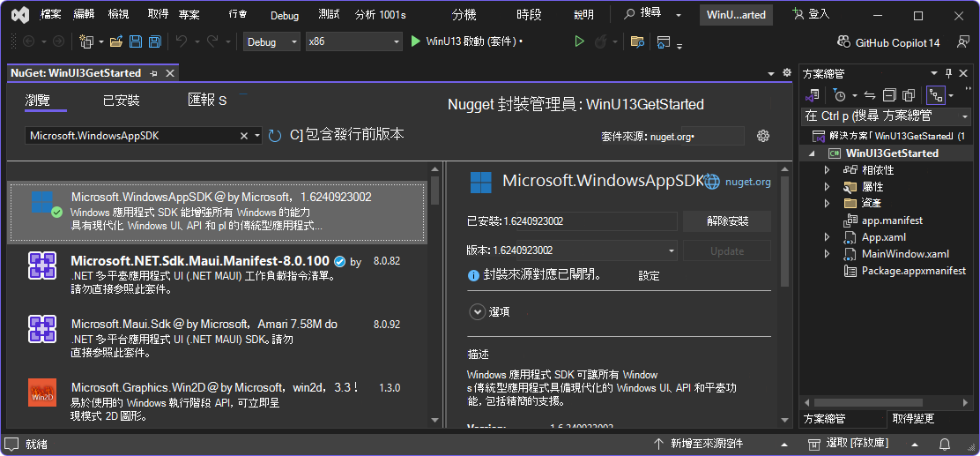Open the 專案 project menu
This screenshot has height=456, width=980.
(x=189, y=15)
